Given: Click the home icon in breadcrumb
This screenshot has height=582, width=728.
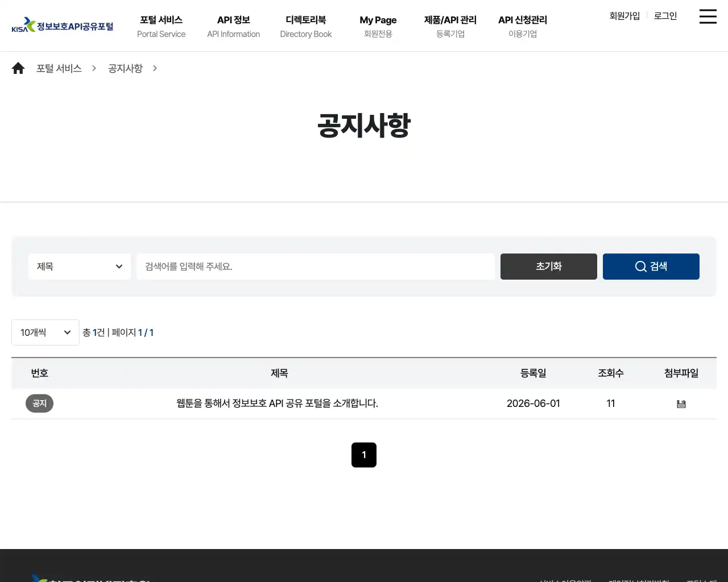Looking at the screenshot, I should [x=18, y=68].
